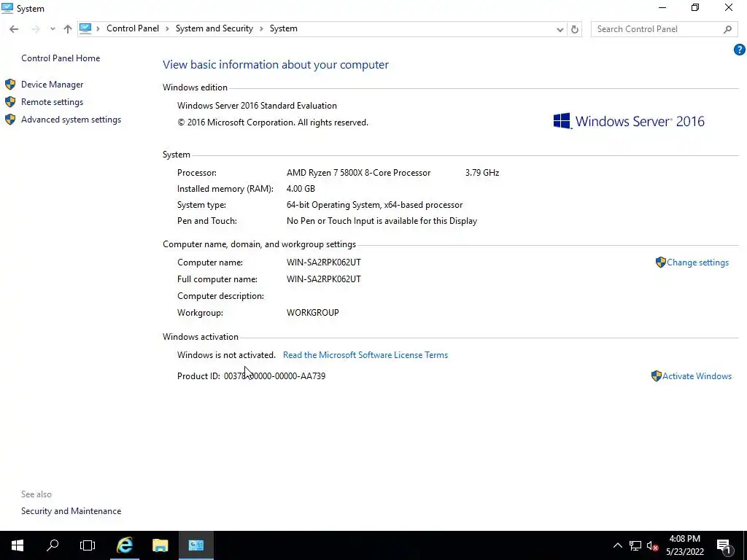The height and width of the screenshot is (560, 747).
Task: Click the Windows Server 2016 logo
Action: click(x=629, y=121)
